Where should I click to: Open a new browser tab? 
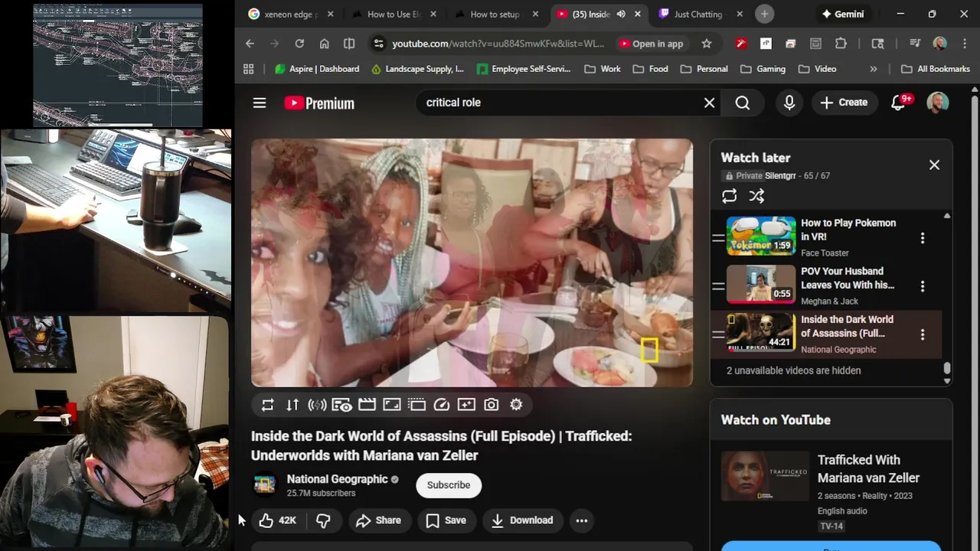pos(764,14)
